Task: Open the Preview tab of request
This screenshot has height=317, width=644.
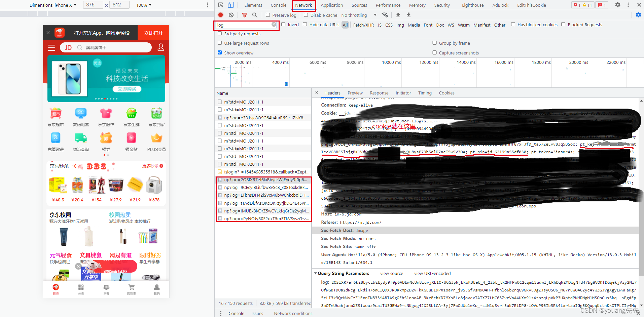Action: (x=355, y=93)
